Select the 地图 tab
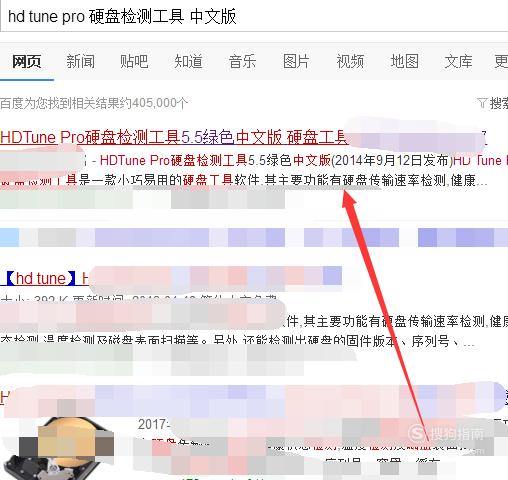The width and height of the screenshot is (508, 480). coord(404,61)
